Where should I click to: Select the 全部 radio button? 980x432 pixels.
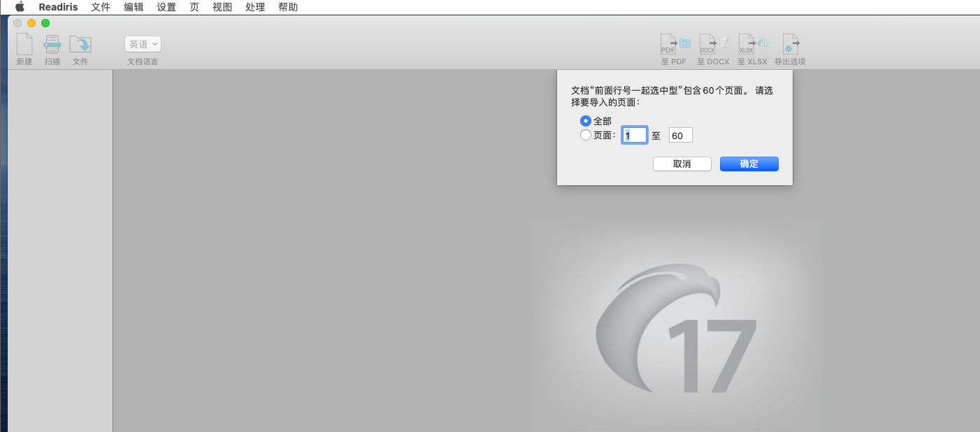click(x=586, y=121)
